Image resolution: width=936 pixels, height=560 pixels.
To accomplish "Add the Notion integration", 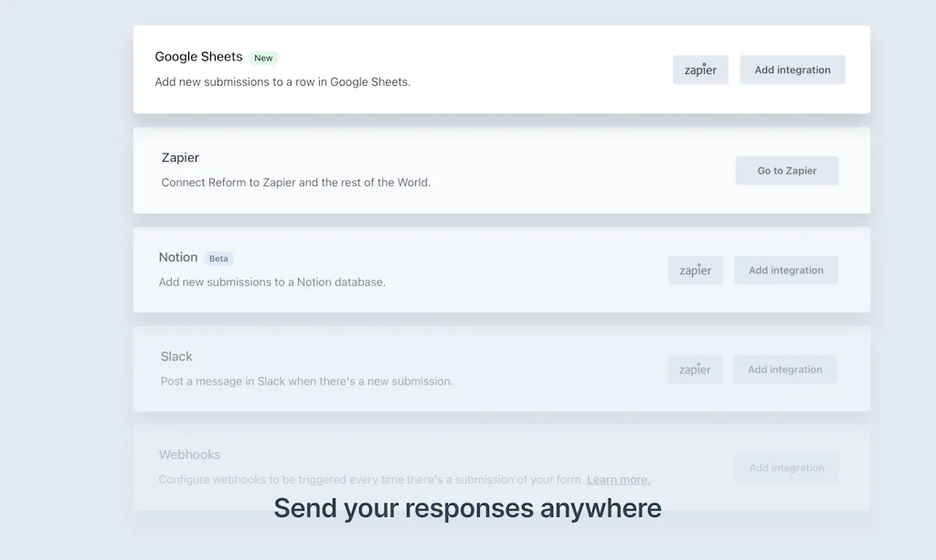I will (x=786, y=269).
